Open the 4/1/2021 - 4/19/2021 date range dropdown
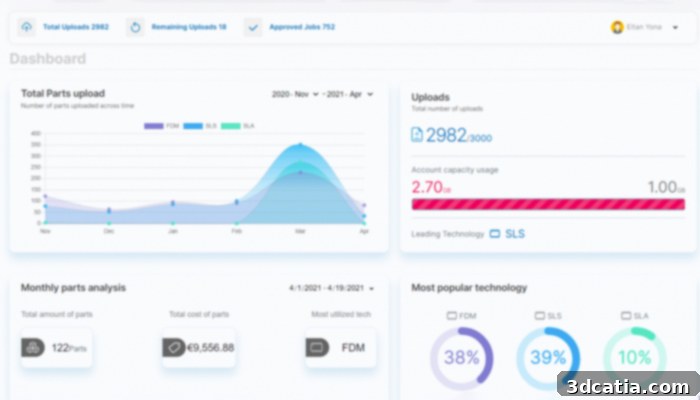This screenshot has height=400, width=700. click(331, 288)
